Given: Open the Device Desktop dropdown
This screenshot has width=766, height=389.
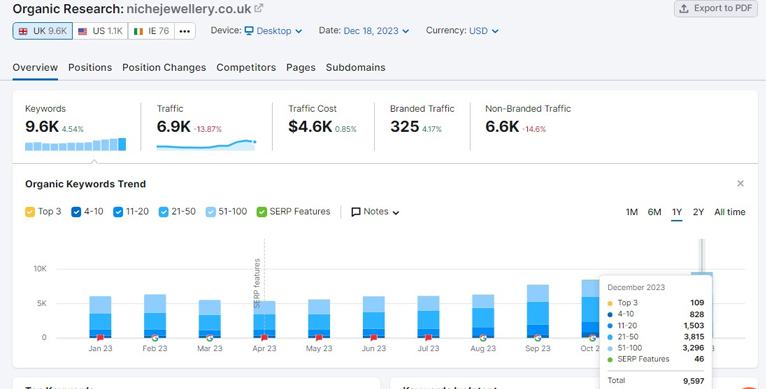Looking at the screenshot, I should pyautogui.click(x=273, y=31).
